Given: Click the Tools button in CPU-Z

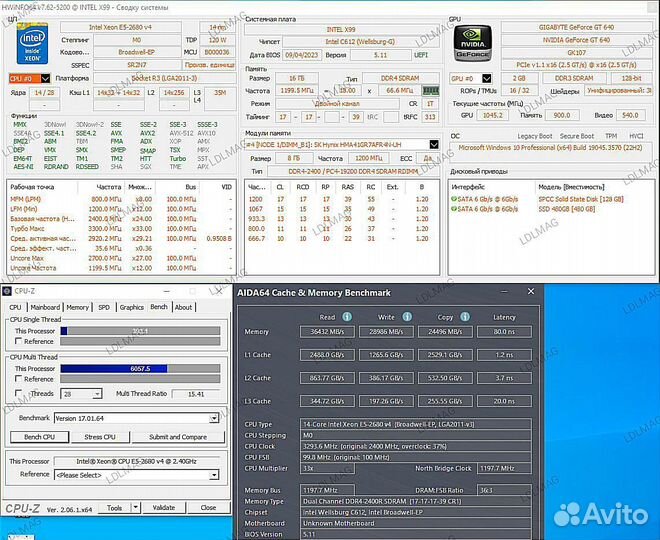Looking at the screenshot, I should [x=114, y=508].
